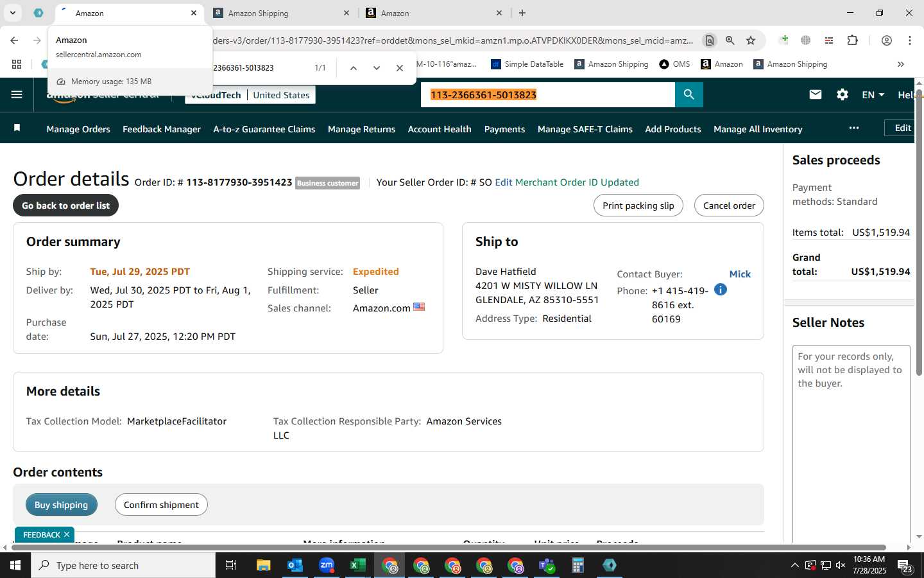Open Feedback Manager
This screenshot has width=924, height=578.
point(162,129)
